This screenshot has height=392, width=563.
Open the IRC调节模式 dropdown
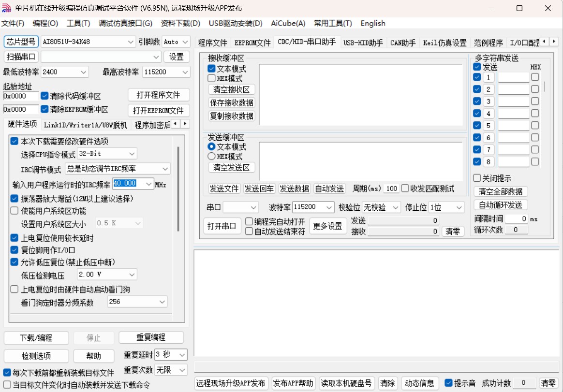165,169
